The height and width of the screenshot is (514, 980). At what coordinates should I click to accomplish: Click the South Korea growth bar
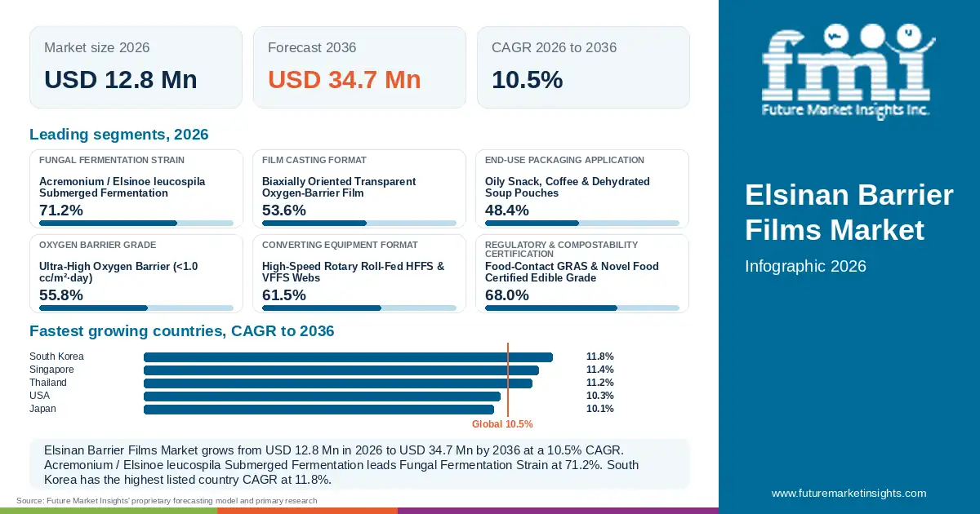pyautogui.click(x=348, y=357)
